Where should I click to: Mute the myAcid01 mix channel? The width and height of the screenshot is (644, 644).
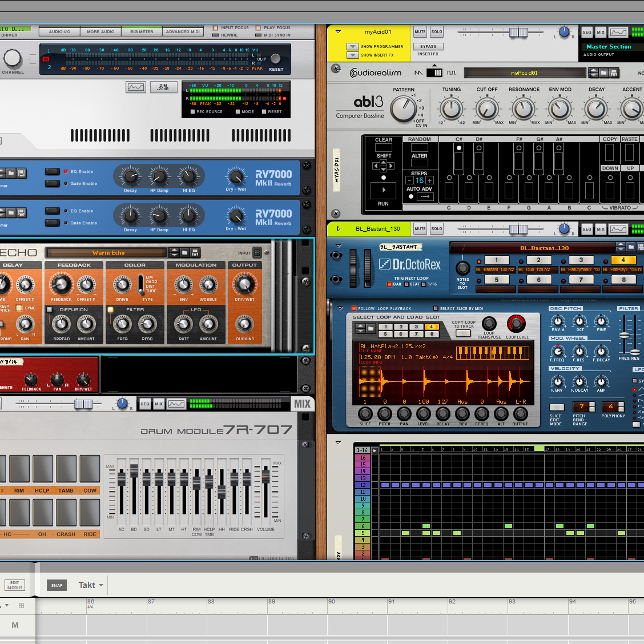click(x=420, y=32)
